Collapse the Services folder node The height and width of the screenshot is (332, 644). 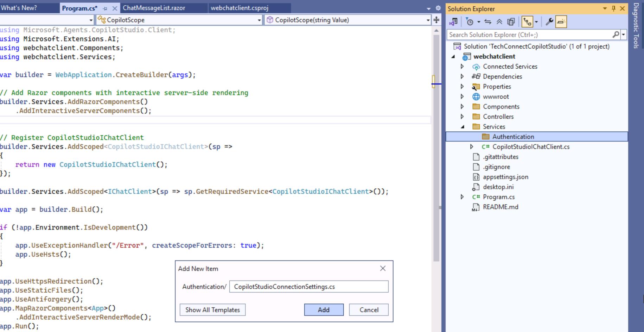click(462, 127)
